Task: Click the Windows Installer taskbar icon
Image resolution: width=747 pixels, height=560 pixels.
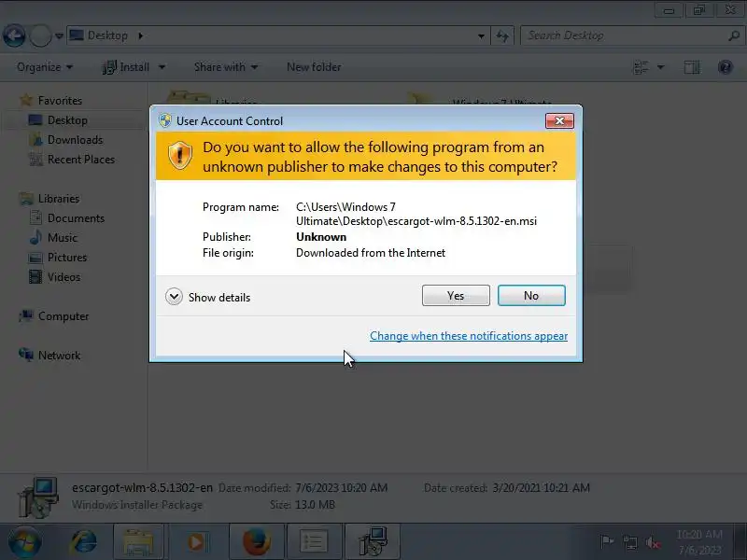Action: 373,542
